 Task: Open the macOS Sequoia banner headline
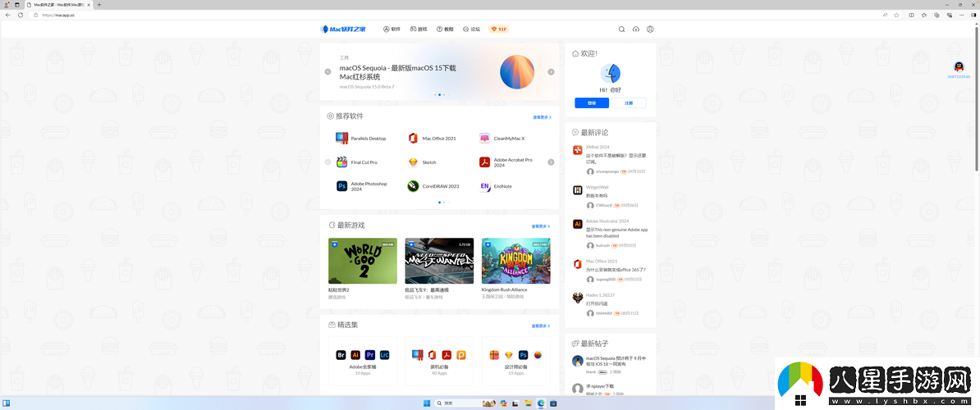point(397,72)
